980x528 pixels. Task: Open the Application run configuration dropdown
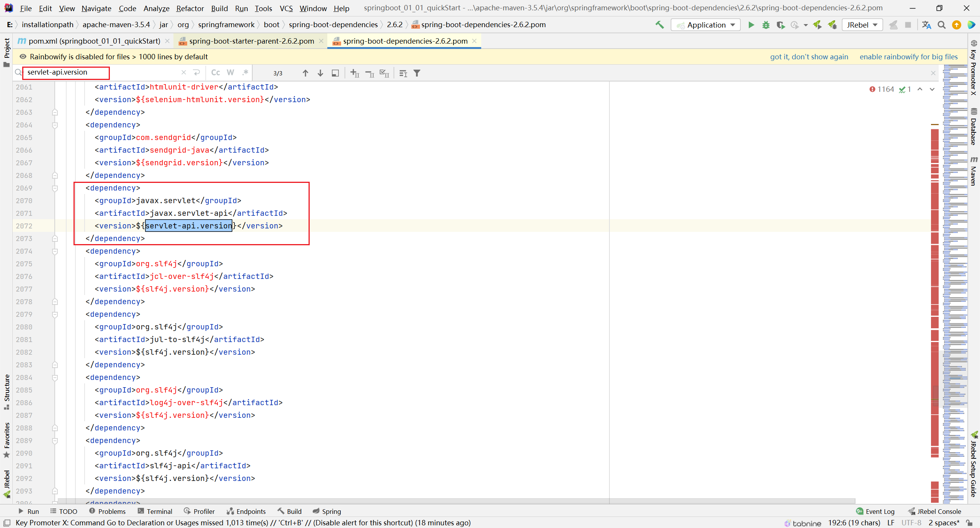[x=706, y=25]
